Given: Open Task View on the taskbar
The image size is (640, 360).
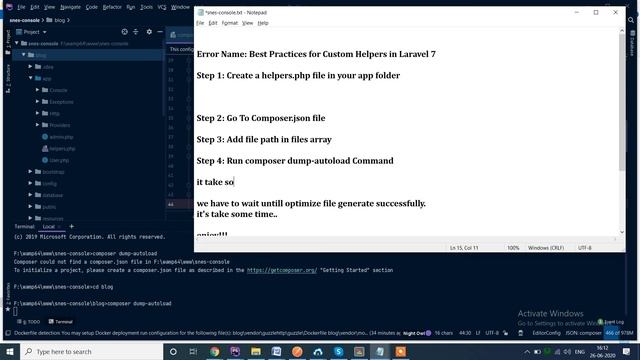Looking at the screenshot, I should coord(193,351).
